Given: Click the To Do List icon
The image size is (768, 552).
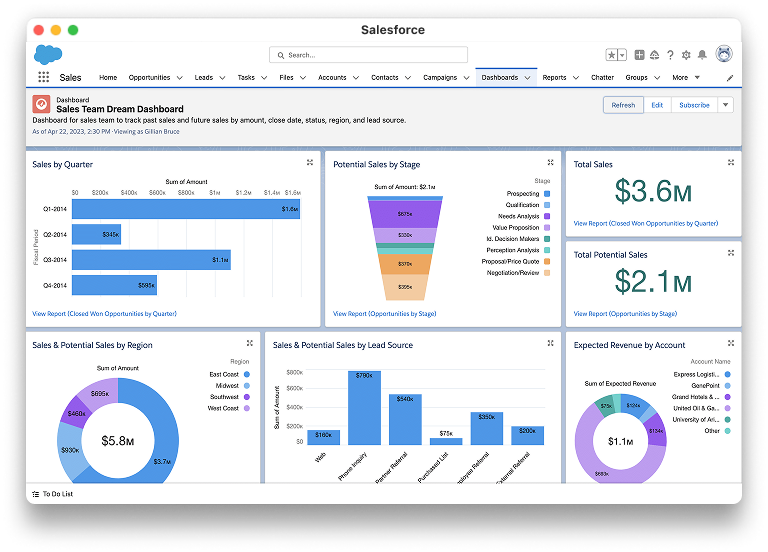Looking at the screenshot, I should (36, 494).
